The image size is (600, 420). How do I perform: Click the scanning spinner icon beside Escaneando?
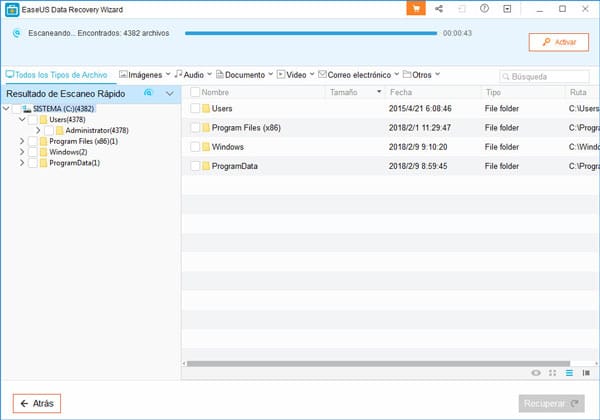16,33
